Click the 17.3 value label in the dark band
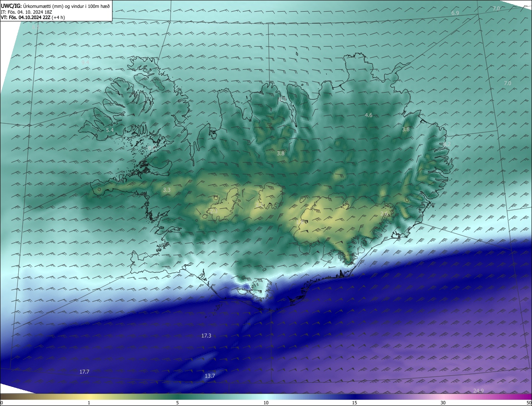The height and width of the screenshot is (406, 532). (x=206, y=335)
